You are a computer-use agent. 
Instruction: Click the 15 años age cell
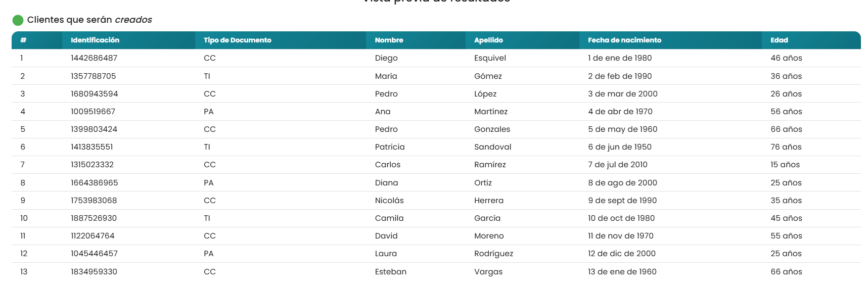pos(785,165)
